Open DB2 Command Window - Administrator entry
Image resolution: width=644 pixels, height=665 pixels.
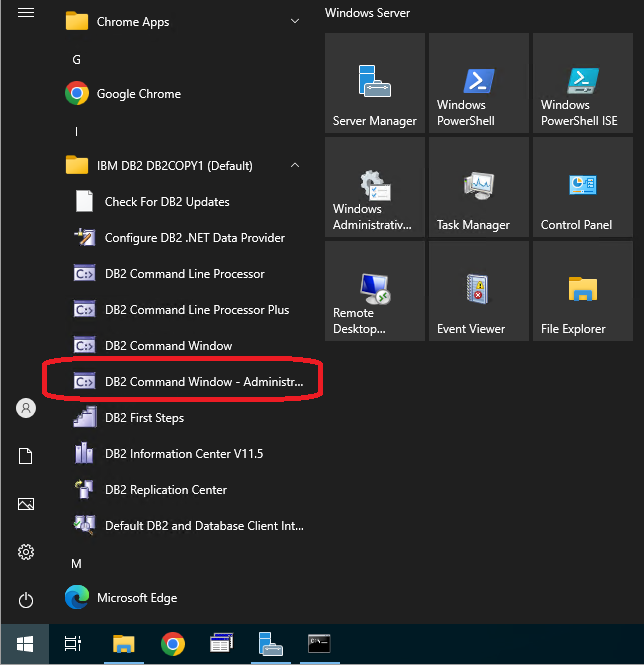point(188,382)
